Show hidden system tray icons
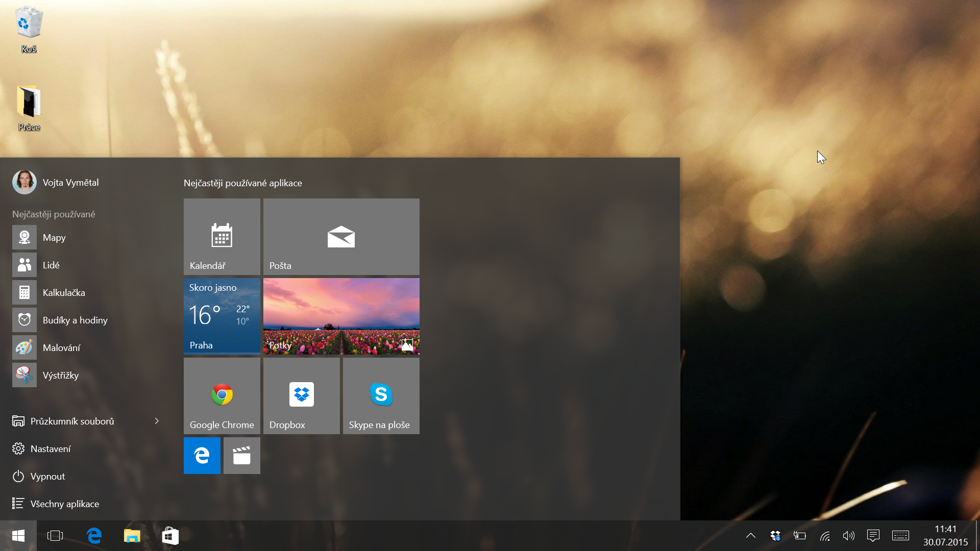 (x=750, y=536)
